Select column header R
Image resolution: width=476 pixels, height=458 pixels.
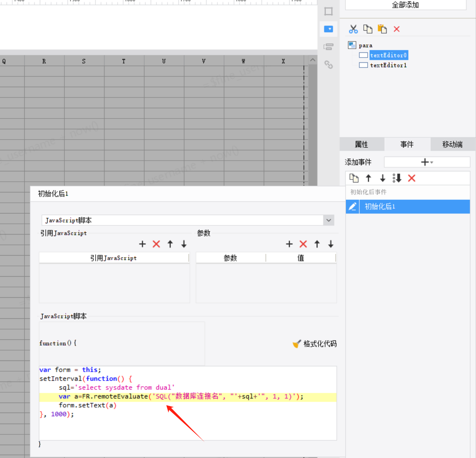(x=44, y=61)
